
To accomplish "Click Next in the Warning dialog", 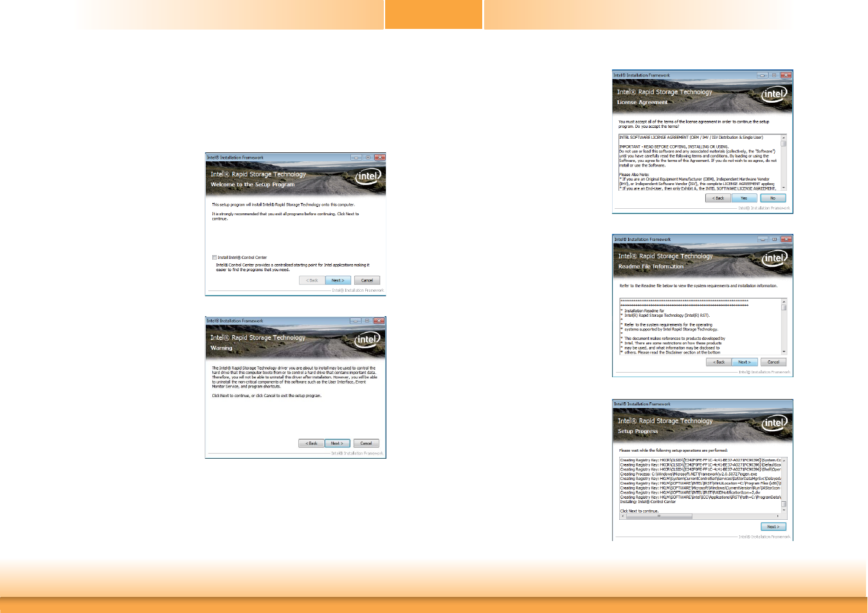I will (337, 443).
